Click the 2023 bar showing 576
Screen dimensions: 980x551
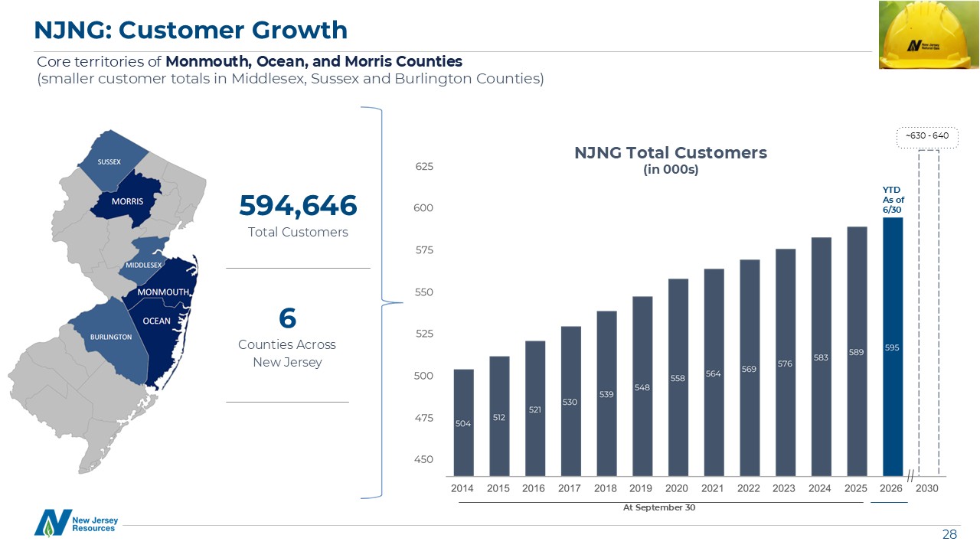click(786, 362)
